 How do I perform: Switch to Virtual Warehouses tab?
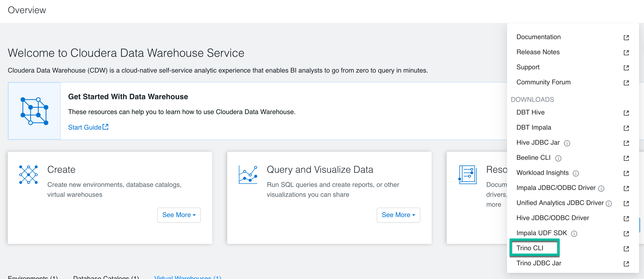(187, 277)
